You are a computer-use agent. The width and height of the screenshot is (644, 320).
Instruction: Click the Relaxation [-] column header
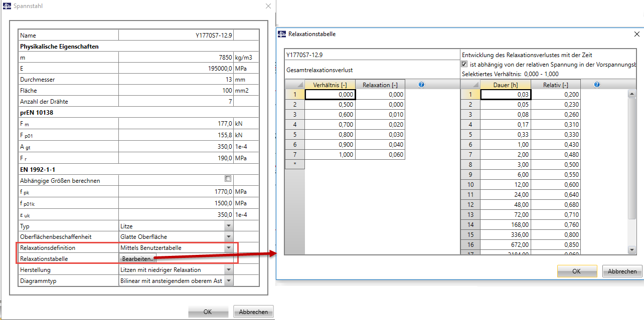click(380, 85)
